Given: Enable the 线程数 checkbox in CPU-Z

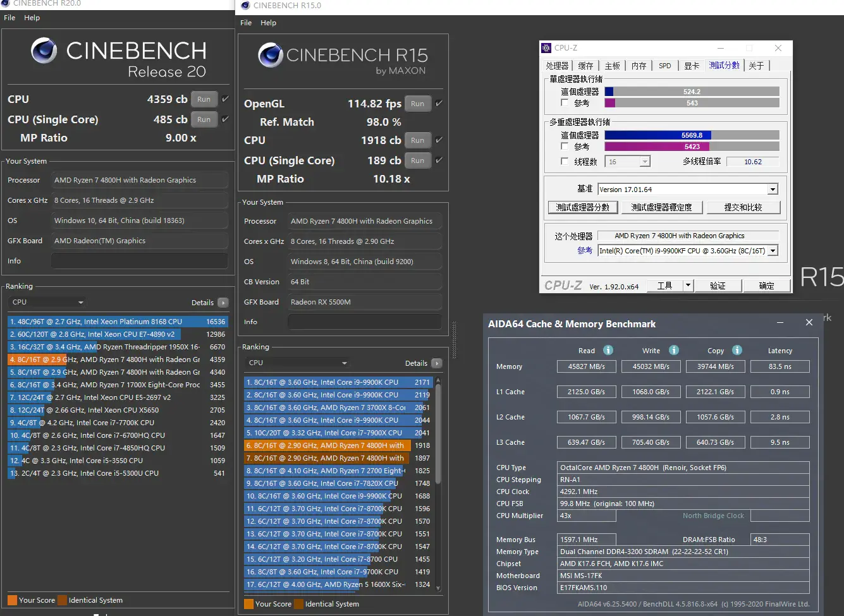Looking at the screenshot, I should pos(565,162).
